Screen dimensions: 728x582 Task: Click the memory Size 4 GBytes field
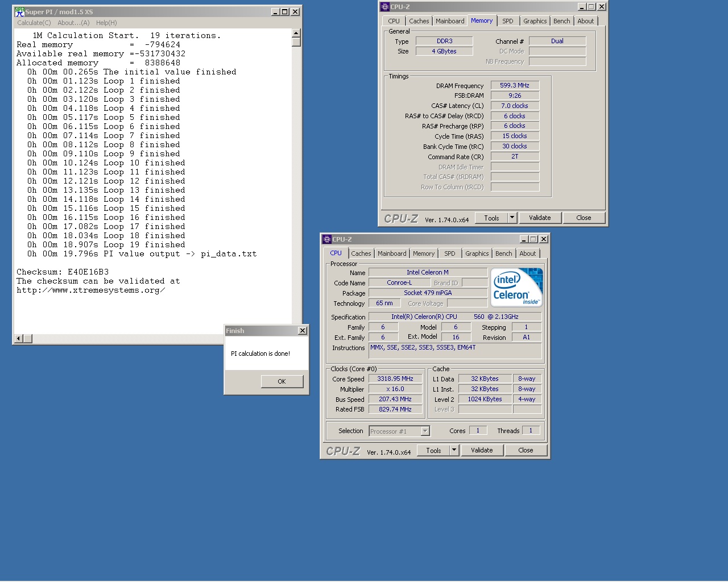click(x=444, y=51)
